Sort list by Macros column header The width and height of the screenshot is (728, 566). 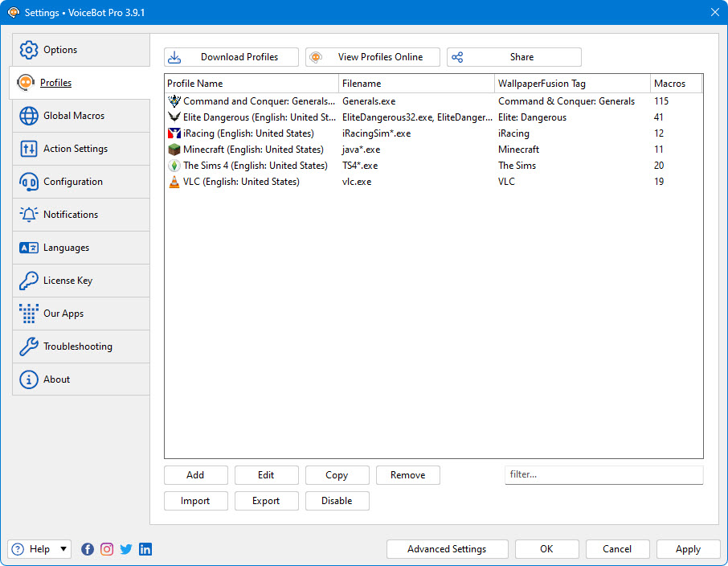point(675,84)
